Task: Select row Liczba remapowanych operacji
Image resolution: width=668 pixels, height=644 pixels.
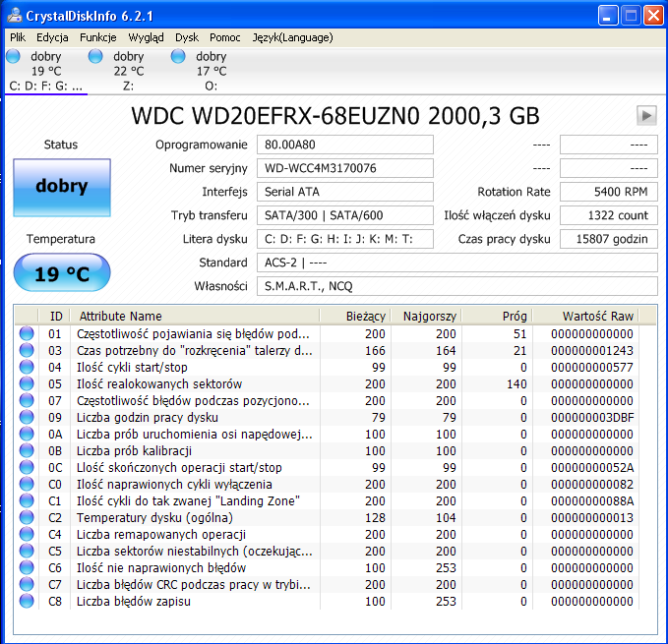Action: 328,534
